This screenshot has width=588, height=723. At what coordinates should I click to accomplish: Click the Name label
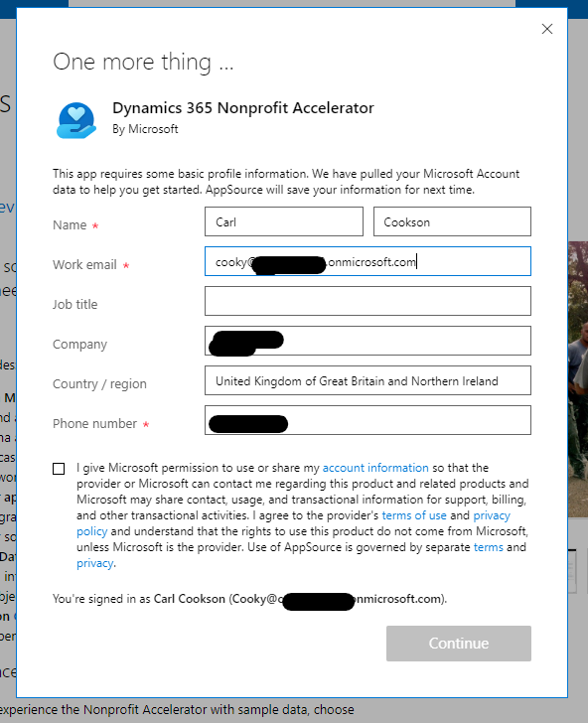70,225
